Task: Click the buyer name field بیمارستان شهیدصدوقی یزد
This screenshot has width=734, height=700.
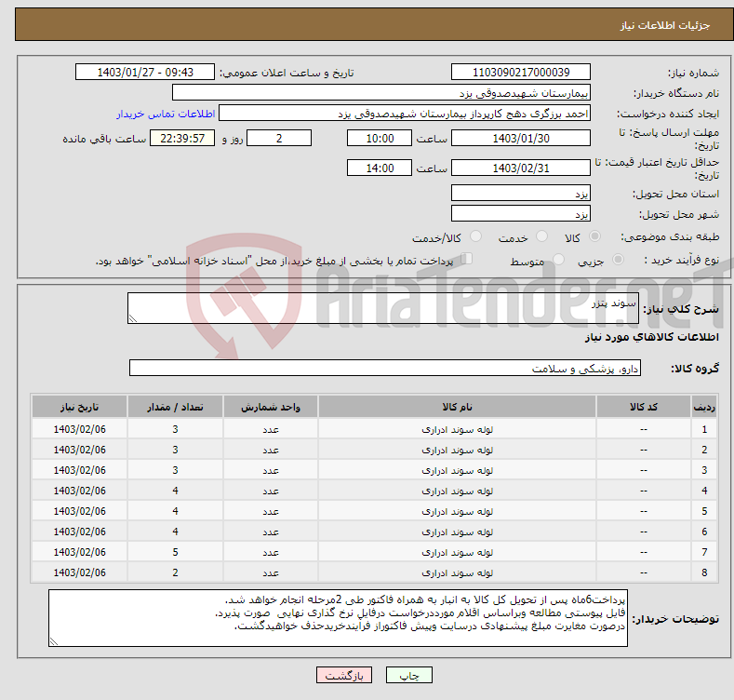Action: tap(381, 93)
